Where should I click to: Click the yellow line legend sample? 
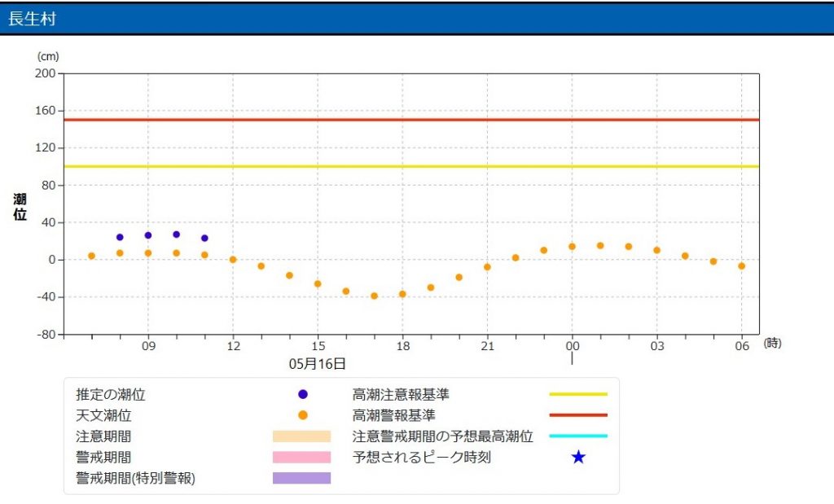pyautogui.click(x=578, y=394)
